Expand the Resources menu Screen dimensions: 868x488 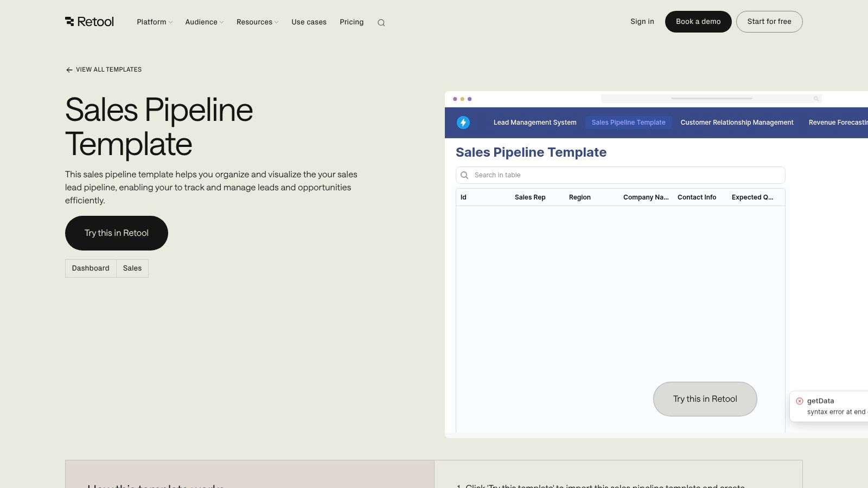click(x=258, y=22)
